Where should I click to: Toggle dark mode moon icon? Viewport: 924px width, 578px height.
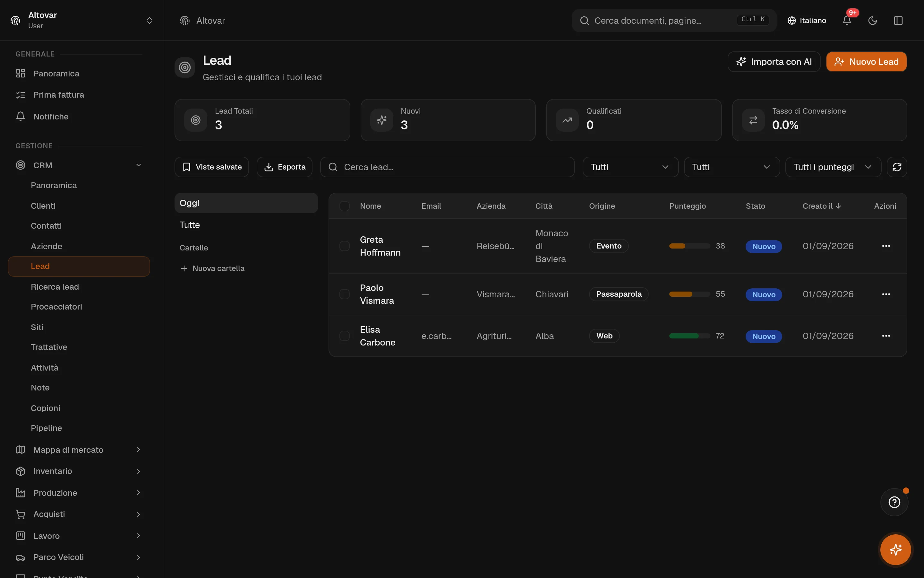[872, 21]
